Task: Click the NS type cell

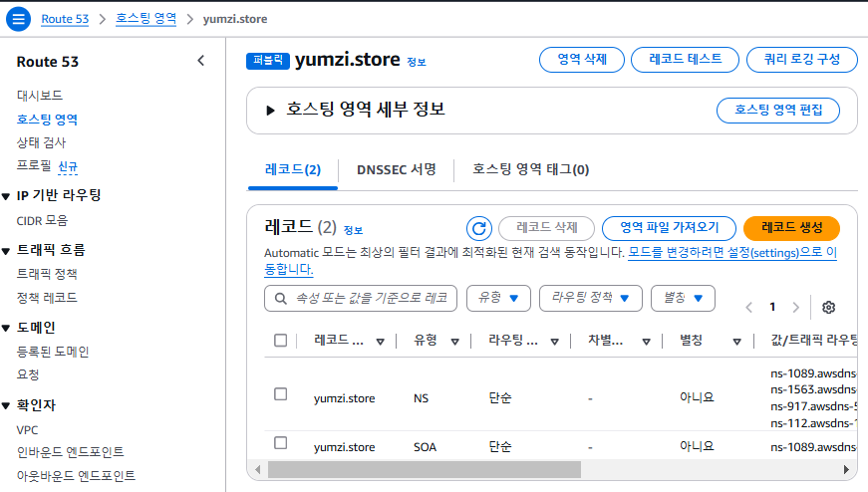Action: click(421, 398)
